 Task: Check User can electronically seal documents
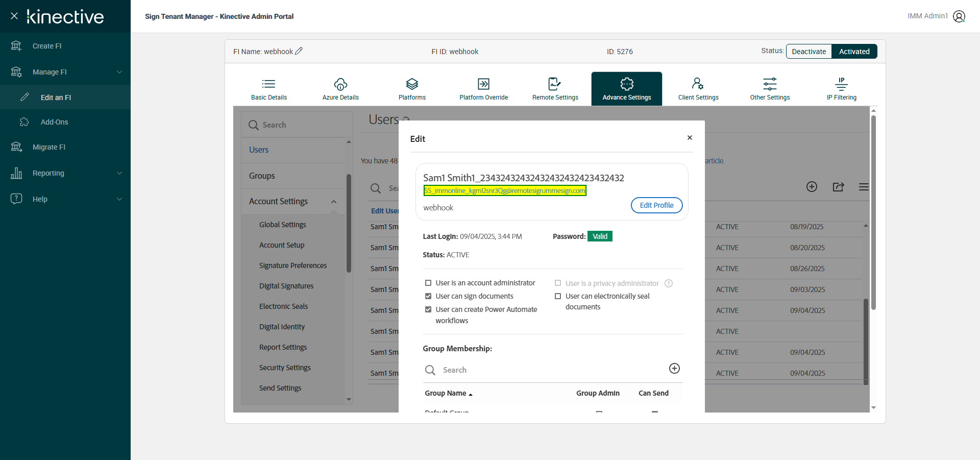[558, 296]
